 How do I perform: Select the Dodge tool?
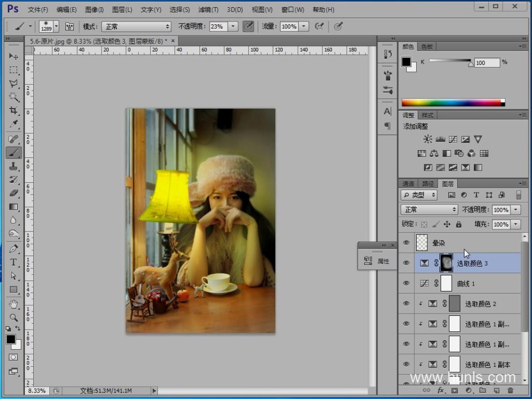pos(13,234)
